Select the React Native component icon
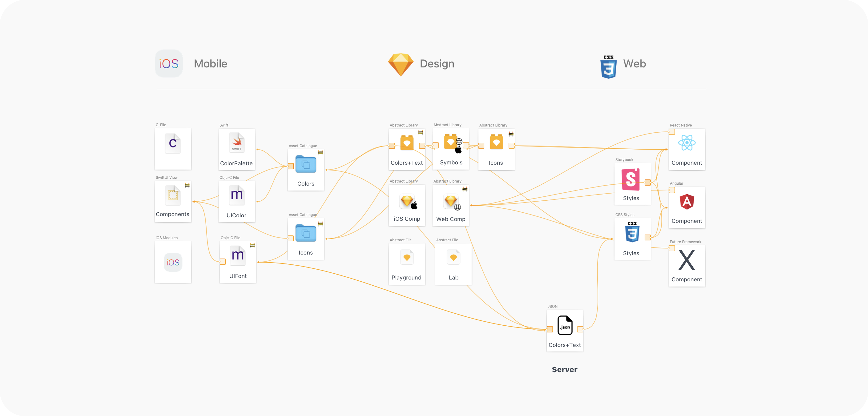Image resolution: width=868 pixels, height=416 pixels. click(x=687, y=143)
